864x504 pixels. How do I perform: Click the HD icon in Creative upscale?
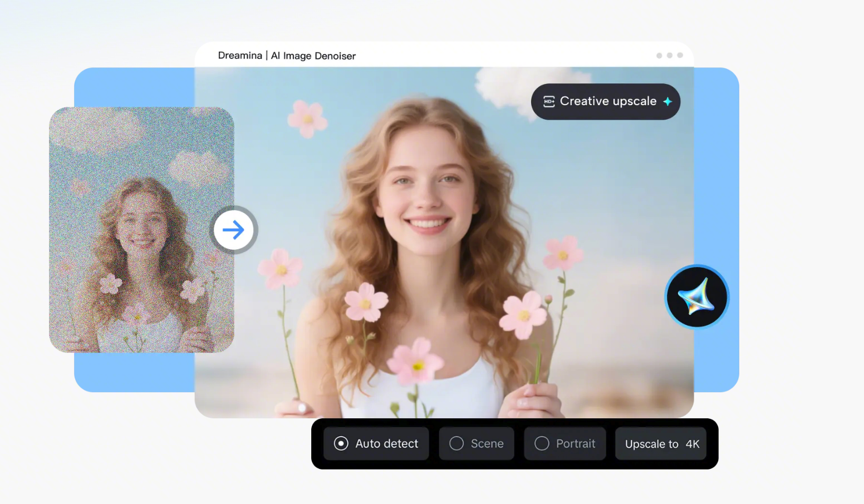coord(549,101)
